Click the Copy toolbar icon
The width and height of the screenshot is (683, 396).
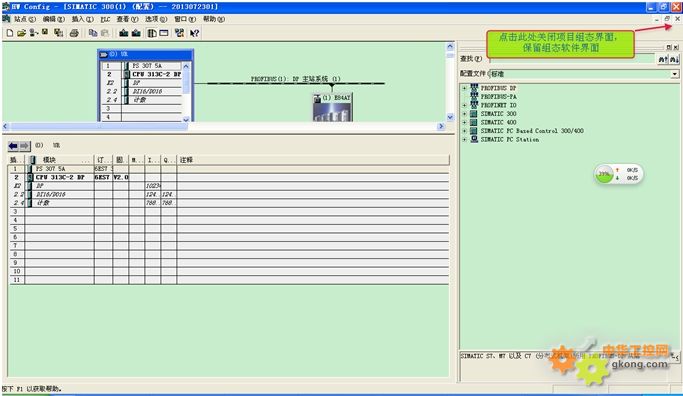pos(92,33)
